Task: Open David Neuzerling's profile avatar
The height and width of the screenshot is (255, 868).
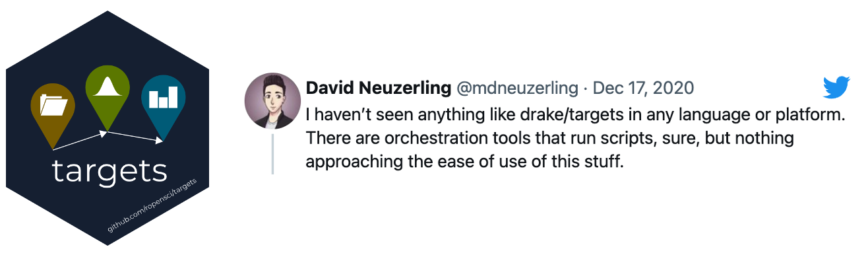Action: click(272, 102)
